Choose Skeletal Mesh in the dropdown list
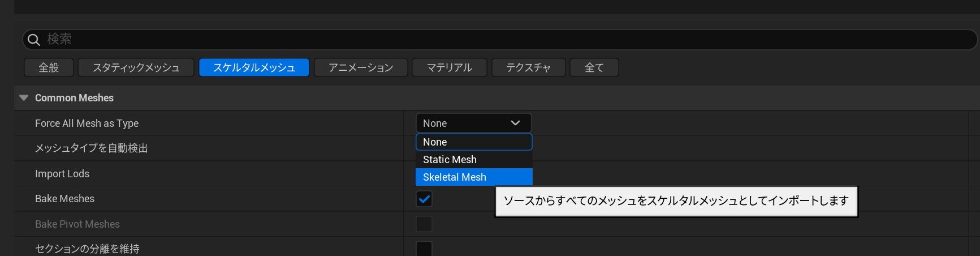This screenshot has height=256, width=980. (x=474, y=177)
